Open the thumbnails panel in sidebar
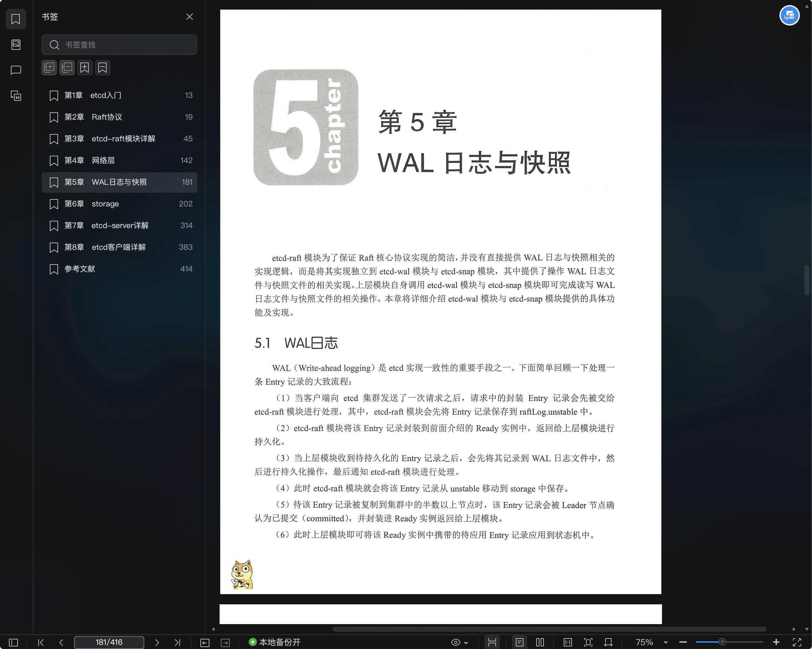The height and width of the screenshot is (649, 812). click(x=16, y=44)
